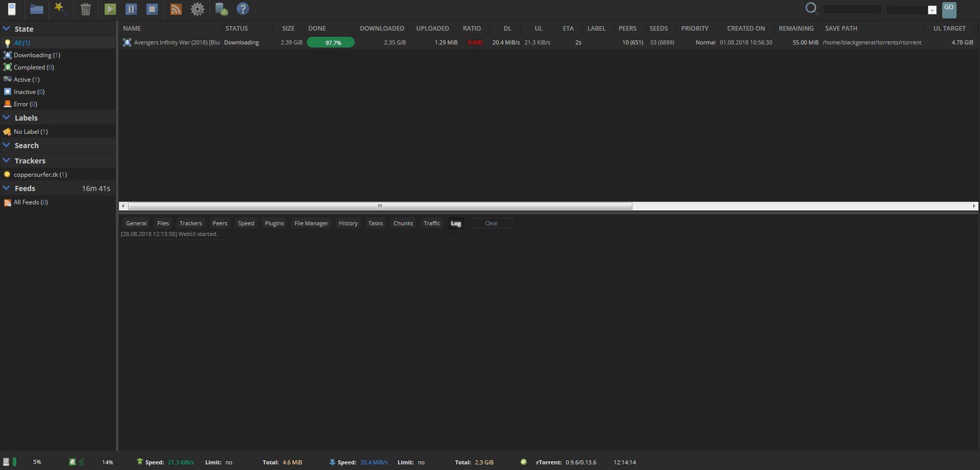Image resolution: width=980 pixels, height=470 pixels.
Task: Start torrent with green play icon
Action: (110, 9)
